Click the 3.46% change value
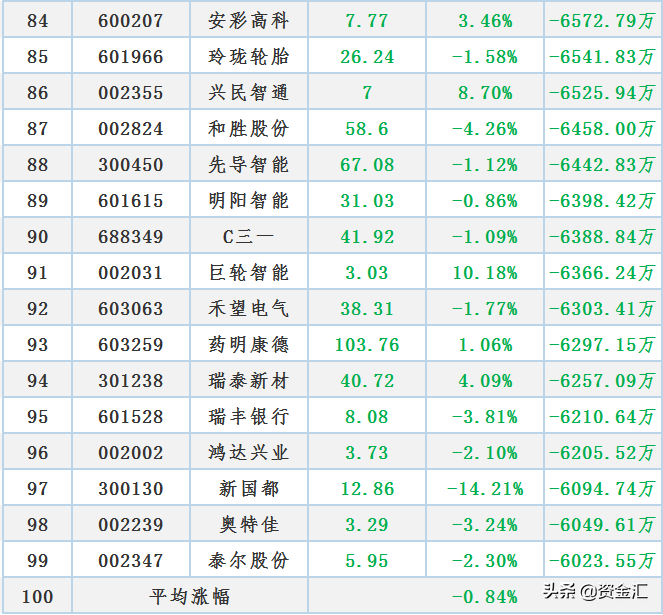The height and width of the screenshot is (615, 663). (485, 20)
